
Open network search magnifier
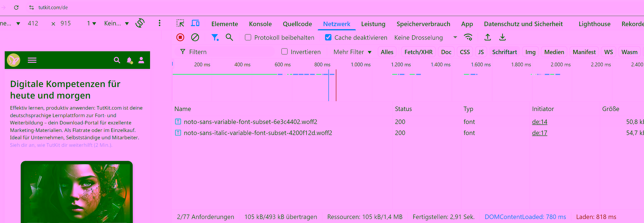click(x=229, y=37)
